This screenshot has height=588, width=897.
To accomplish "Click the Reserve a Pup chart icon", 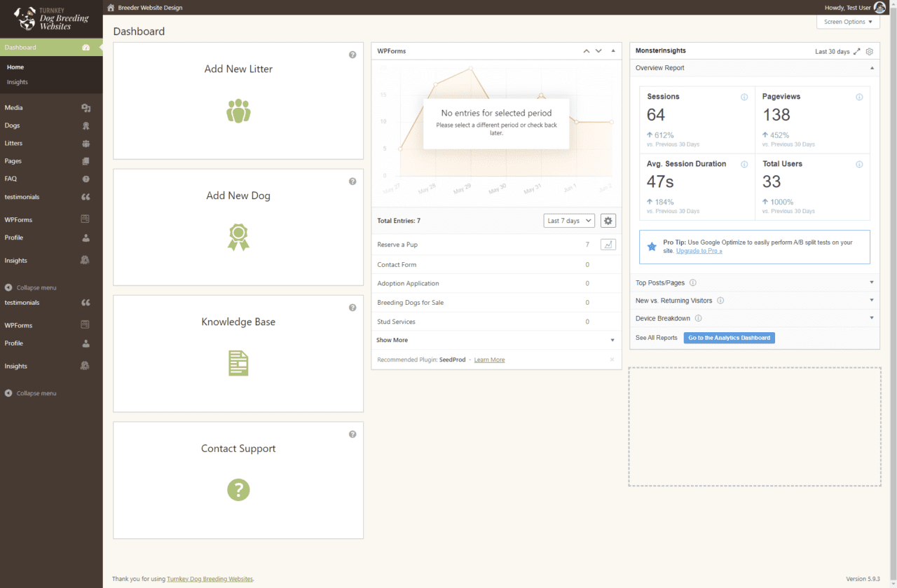I will [x=608, y=245].
